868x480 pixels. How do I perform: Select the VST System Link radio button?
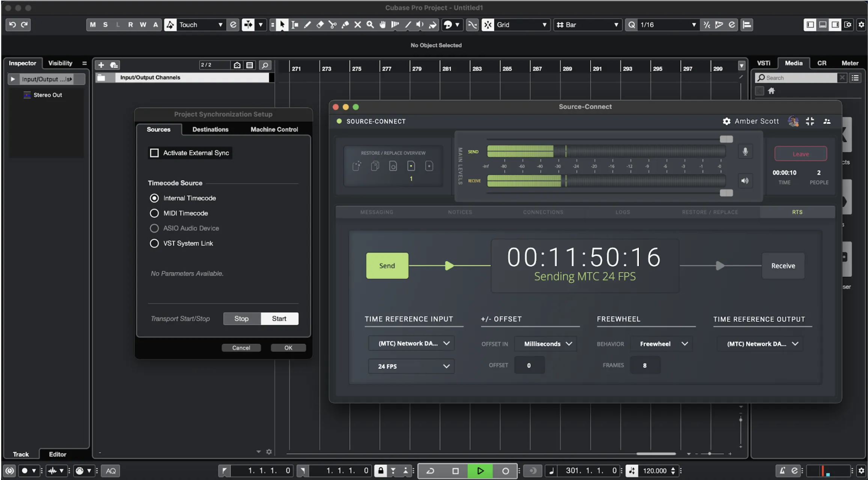coord(154,243)
